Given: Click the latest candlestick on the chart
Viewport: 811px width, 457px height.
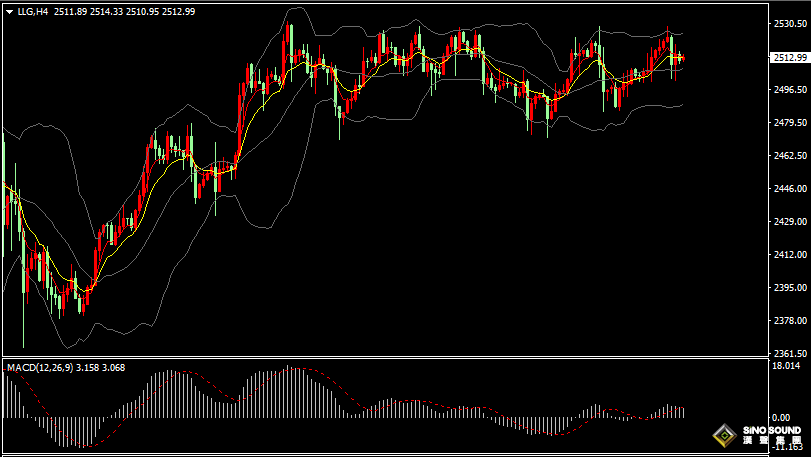Looking at the screenshot, I should click(x=684, y=58).
